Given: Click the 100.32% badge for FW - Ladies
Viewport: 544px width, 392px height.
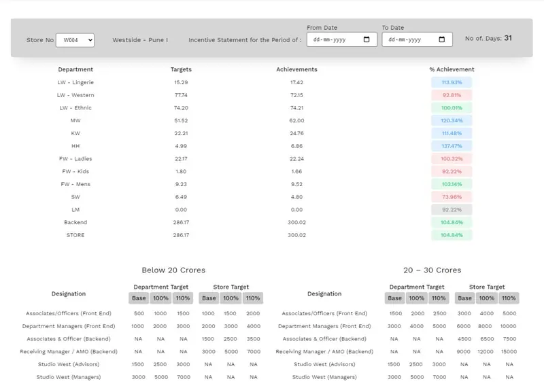Looking at the screenshot, I should pos(452,159).
